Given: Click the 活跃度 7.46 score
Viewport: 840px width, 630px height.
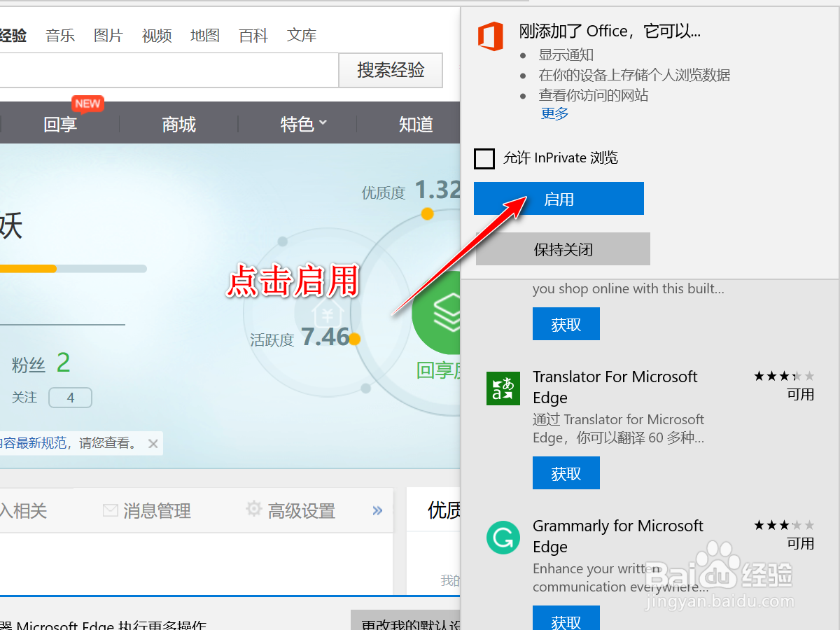Looking at the screenshot, I should [300, 338].
